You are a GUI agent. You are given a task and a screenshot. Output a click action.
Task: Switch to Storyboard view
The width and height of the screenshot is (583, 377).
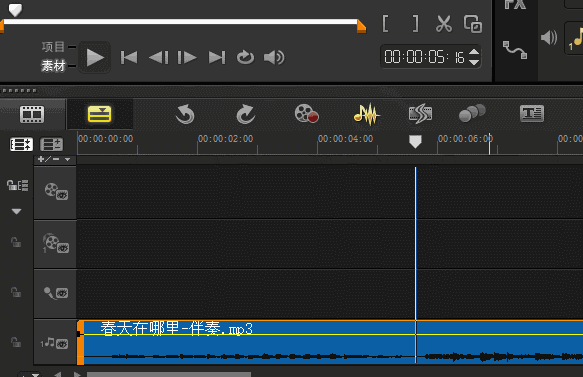pyautogui.click(x=32, y=114)
